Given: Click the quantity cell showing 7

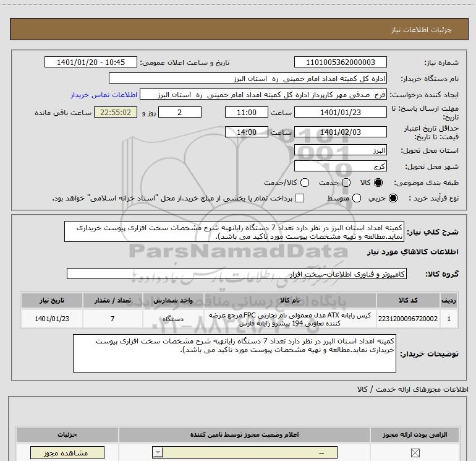Looking at the screenshot, I should click(x=113, y=319).
